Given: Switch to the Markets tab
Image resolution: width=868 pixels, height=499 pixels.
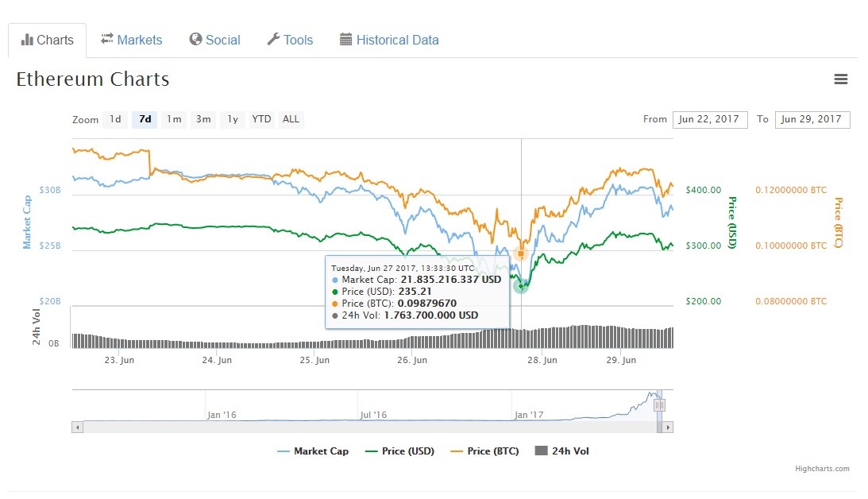Looking at the screenshot, I should 139,39.
